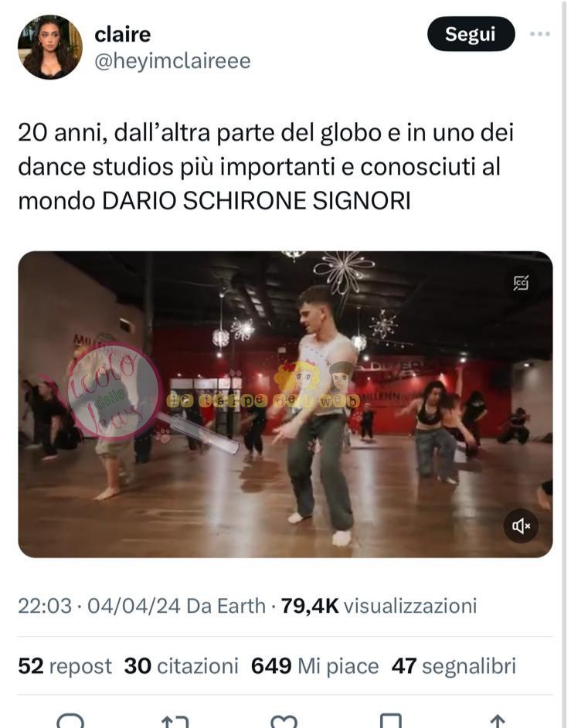Open the 22:03 04/04/24 timestamp
This screenshot has height=728, width=571.
tap(99, 606)
